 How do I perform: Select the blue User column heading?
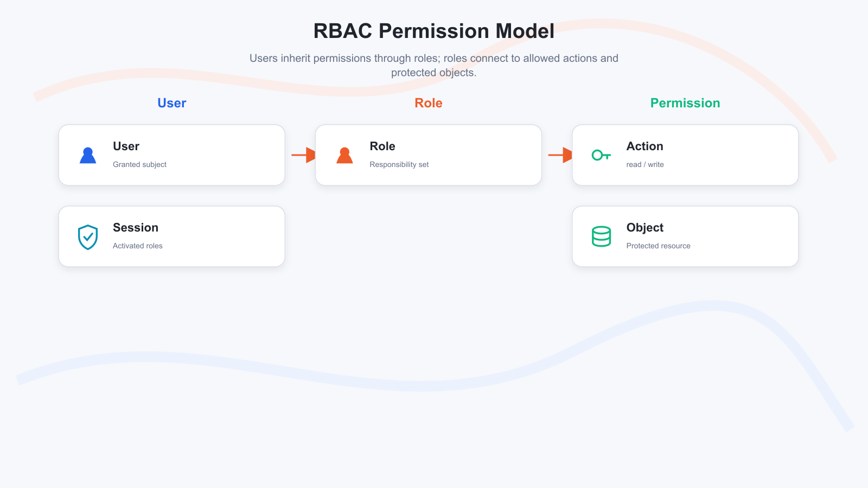point(172,103)
